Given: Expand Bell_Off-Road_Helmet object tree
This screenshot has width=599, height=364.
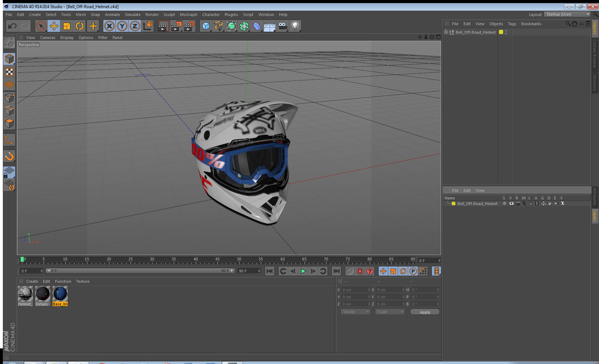Looking at the screenshot, I should pyautogui.click(x=446, y=32).
